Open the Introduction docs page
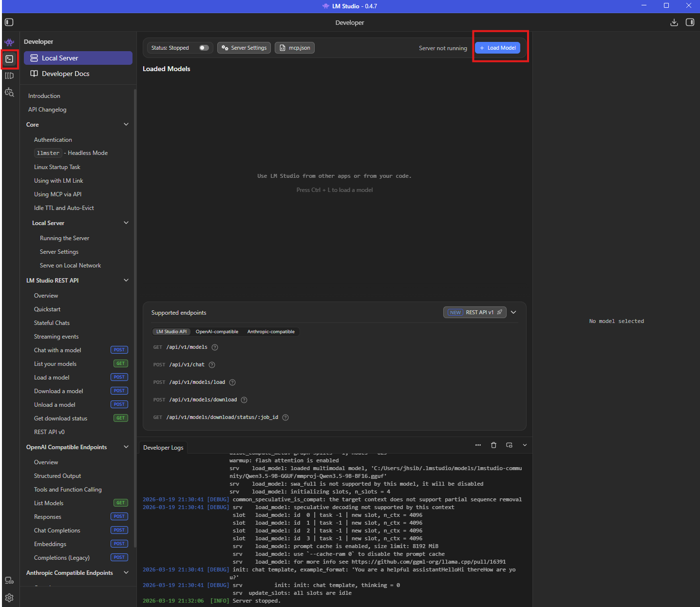Screen dimensions: 700x607 (44, 96)
